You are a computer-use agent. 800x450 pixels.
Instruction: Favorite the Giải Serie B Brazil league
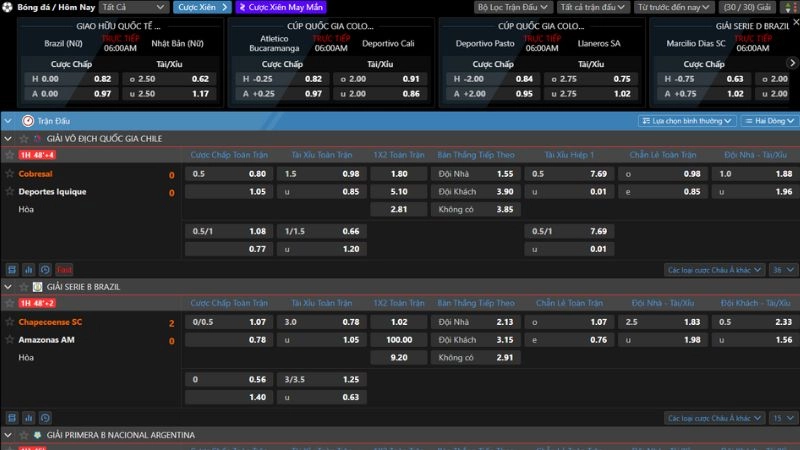pos(23,287)
